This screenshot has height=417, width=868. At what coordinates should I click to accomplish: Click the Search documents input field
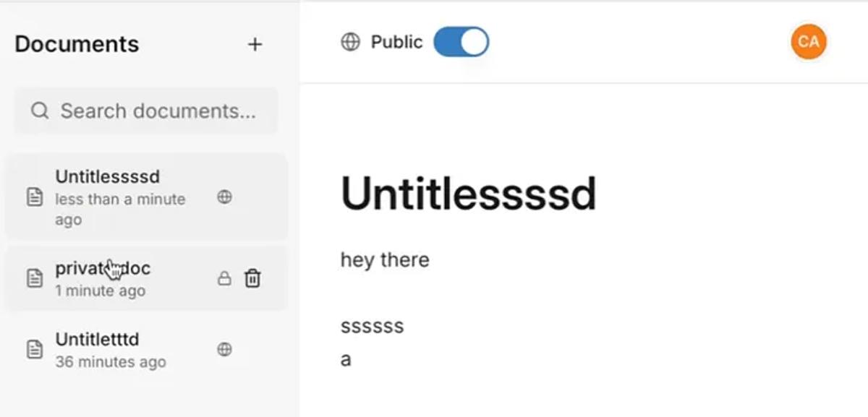(x=145, y=111)
